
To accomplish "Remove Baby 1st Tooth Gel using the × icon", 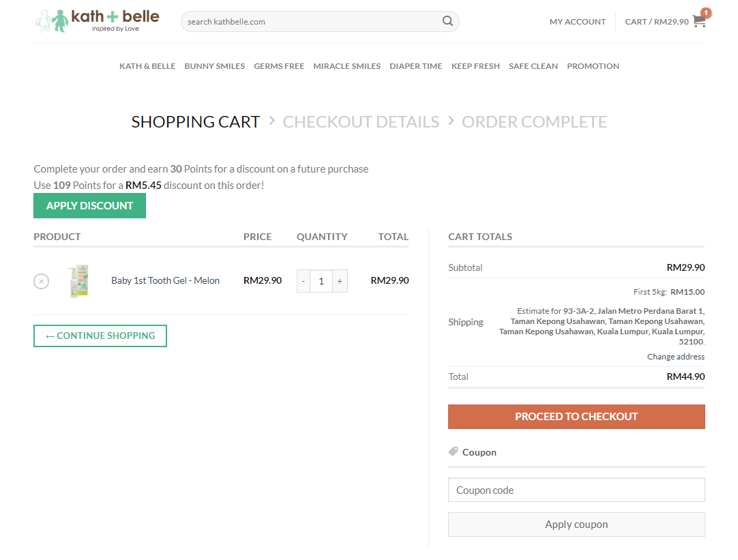I will (x=41, y=281).
